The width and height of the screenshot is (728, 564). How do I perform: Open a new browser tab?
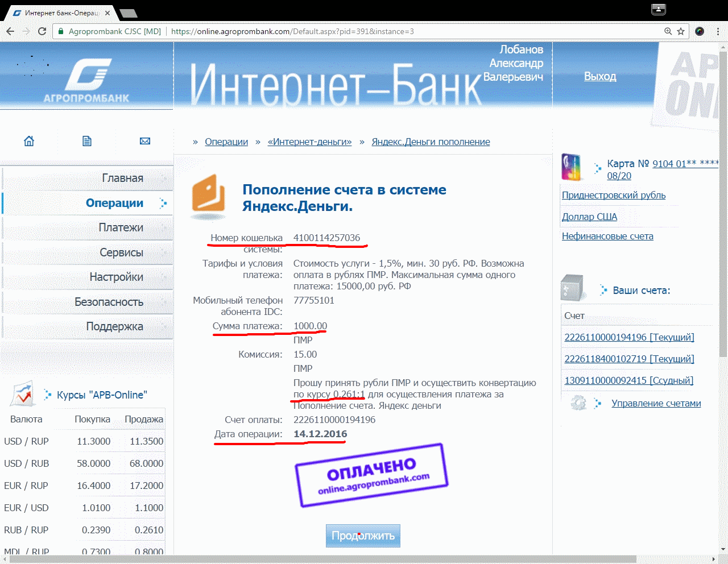click(129, 13)
